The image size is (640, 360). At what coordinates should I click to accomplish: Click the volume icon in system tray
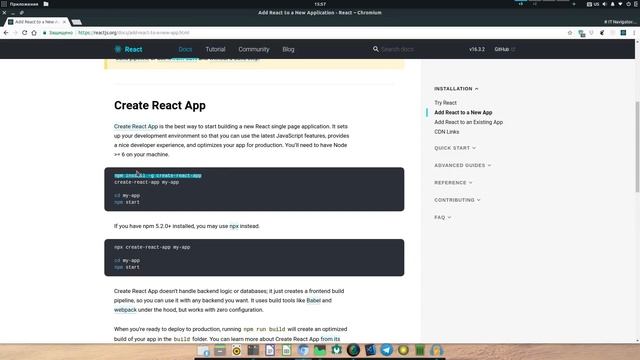click(604, 4)
